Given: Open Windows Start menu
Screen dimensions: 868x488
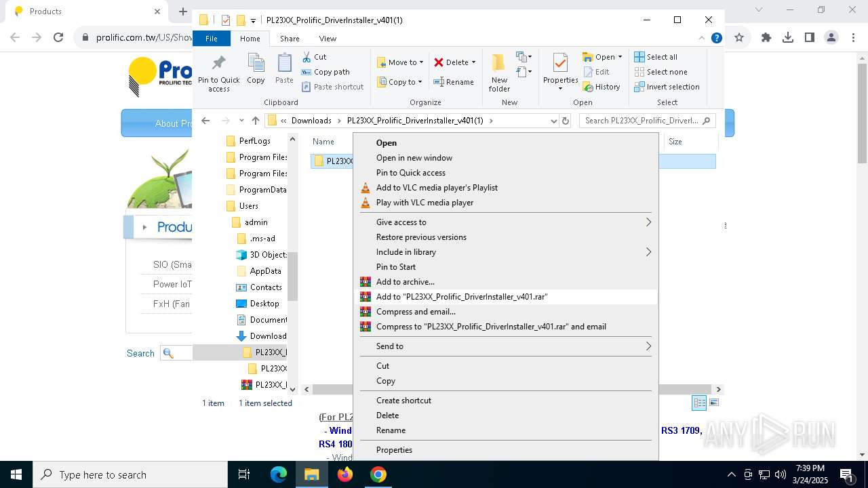Looking at the screenshot, I should pyautogui.click(x=16, y=474).
